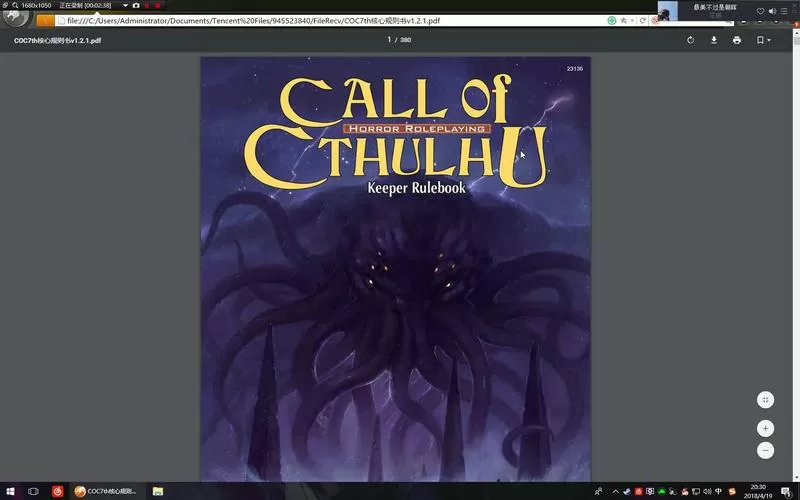
Task: Download the PDF file
Action: [714, 40]
